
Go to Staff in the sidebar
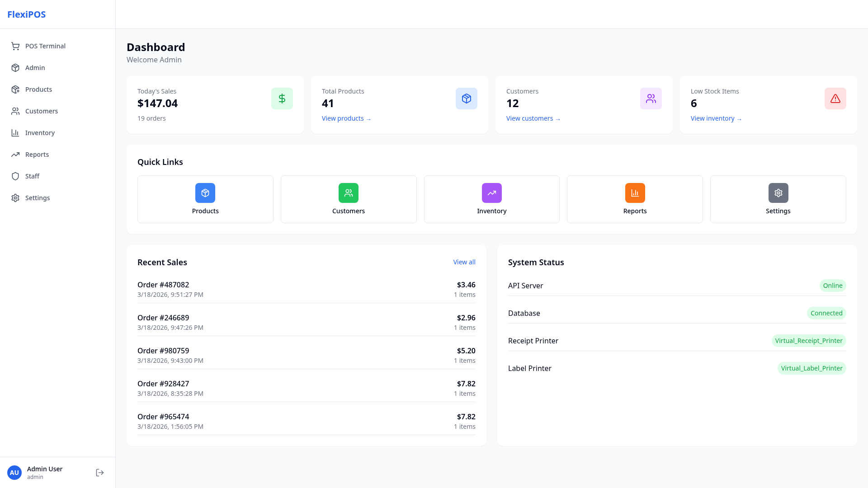click(x=32, y=176)
